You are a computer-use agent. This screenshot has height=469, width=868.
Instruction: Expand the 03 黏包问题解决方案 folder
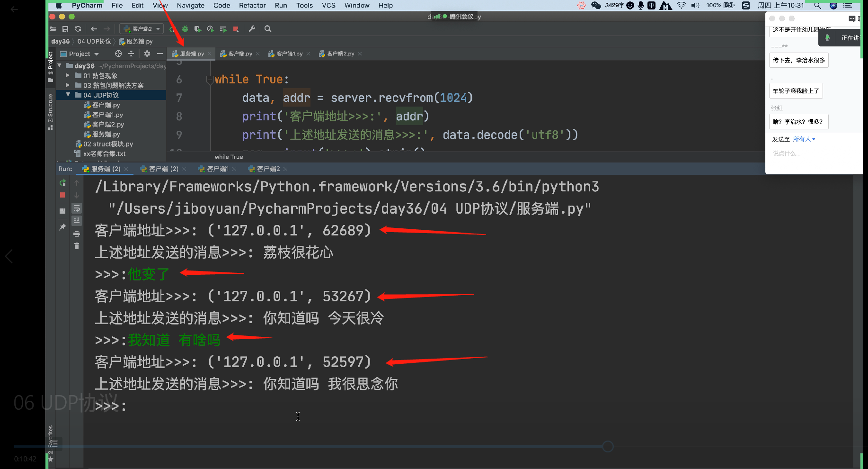click(68, 85)
